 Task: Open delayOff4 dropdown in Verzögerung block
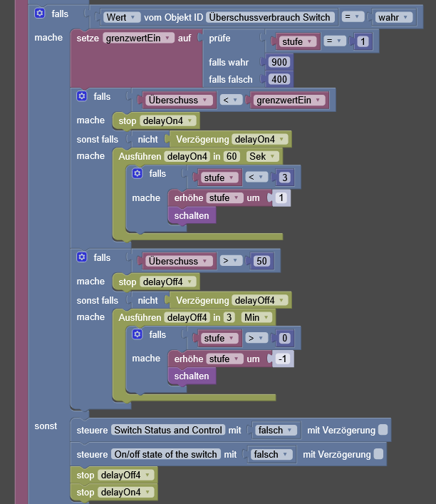click(260, 300)
